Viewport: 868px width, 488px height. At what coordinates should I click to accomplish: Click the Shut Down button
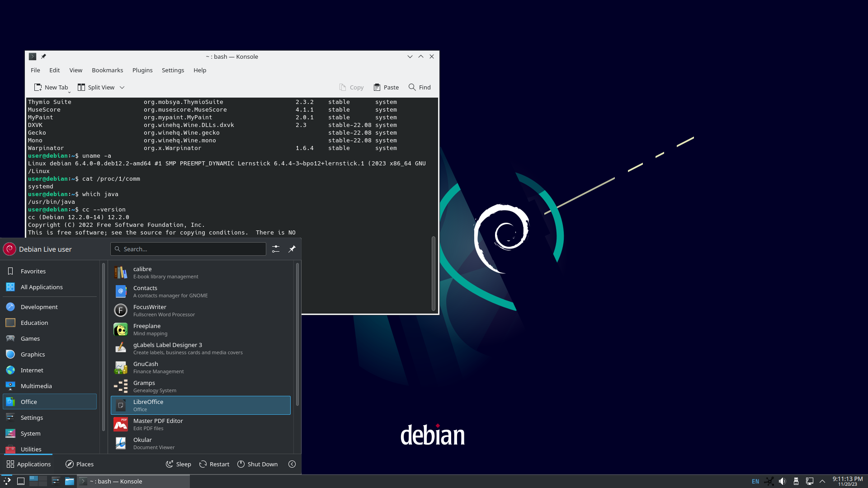click(258, 464)
